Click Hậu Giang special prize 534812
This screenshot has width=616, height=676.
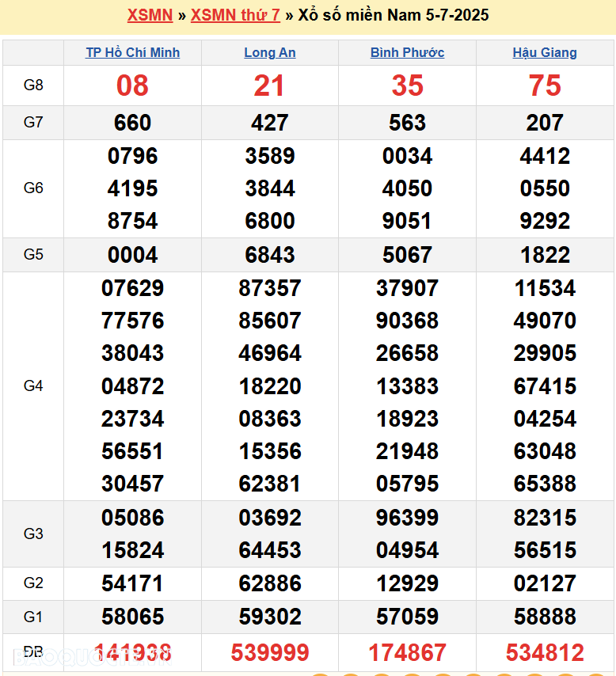545,653
